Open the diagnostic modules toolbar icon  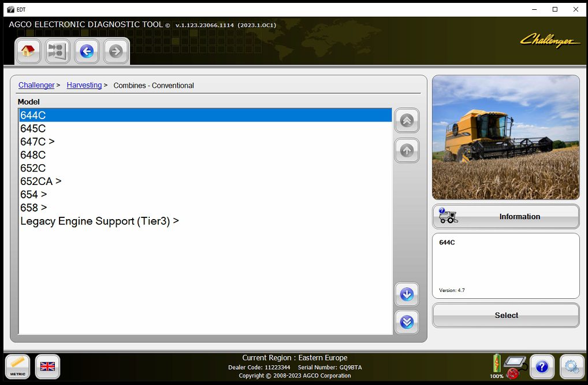57,51
